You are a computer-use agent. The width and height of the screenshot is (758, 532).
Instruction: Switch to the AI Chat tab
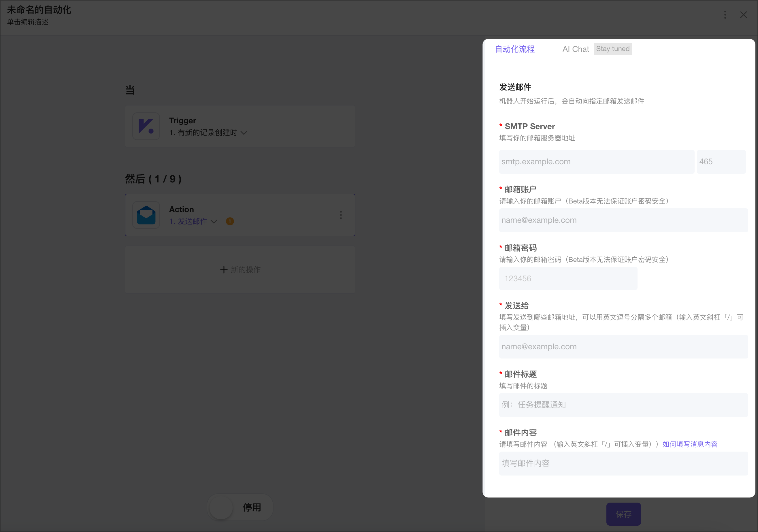(x=576, y=49)
